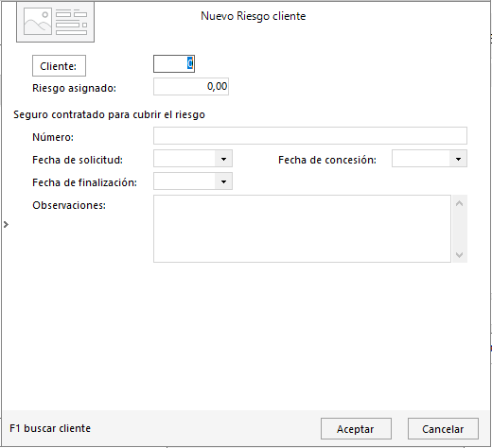Click inside the Fecha de finalización field

[x=184, y=181]
